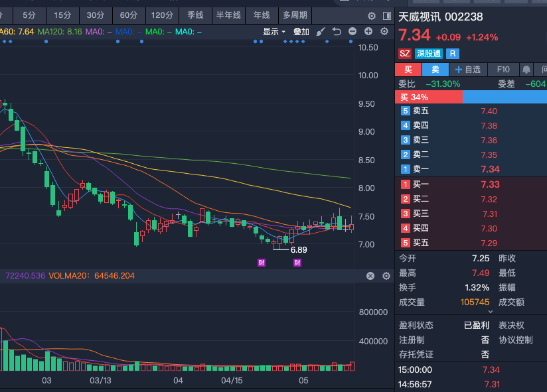Image resolution: width=547 pixels, height=392 pixels.
Task: Zoom out chart with minus icon
Action: pos(352,31)
